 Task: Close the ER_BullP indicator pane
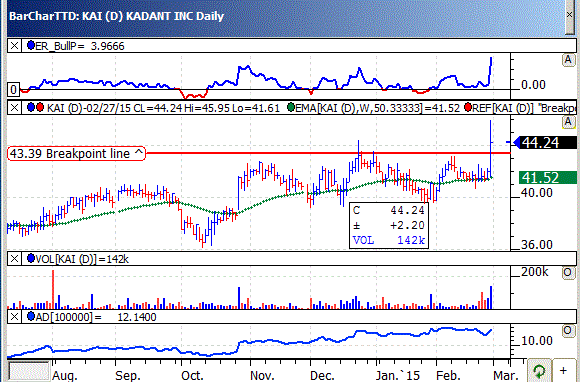pyautogui.click(x=14, y=46)
